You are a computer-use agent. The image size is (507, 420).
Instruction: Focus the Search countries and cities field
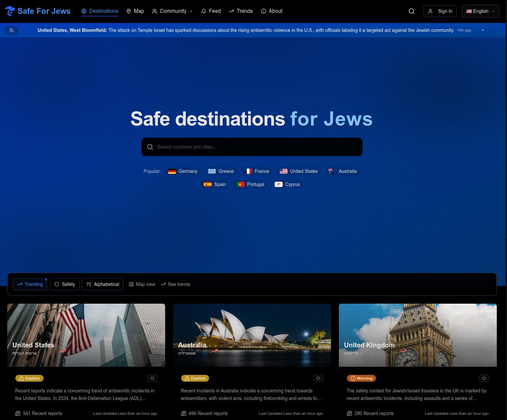click(252, 147)
